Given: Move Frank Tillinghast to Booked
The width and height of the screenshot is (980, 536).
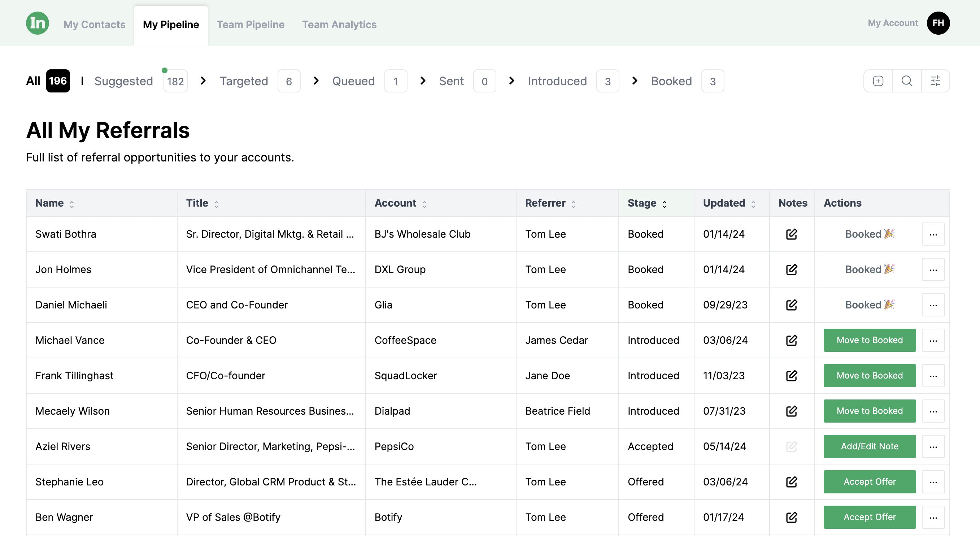Looking at the screenshot, I should (869, 376).
